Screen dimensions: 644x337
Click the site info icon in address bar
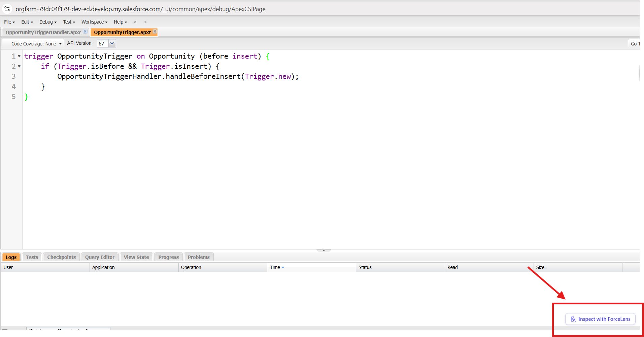pos(7,9)
